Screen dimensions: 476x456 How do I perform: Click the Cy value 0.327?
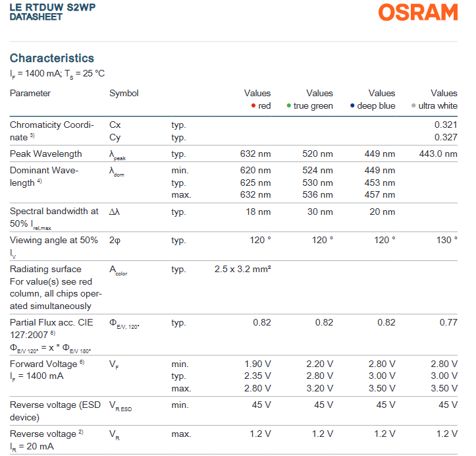446,137
